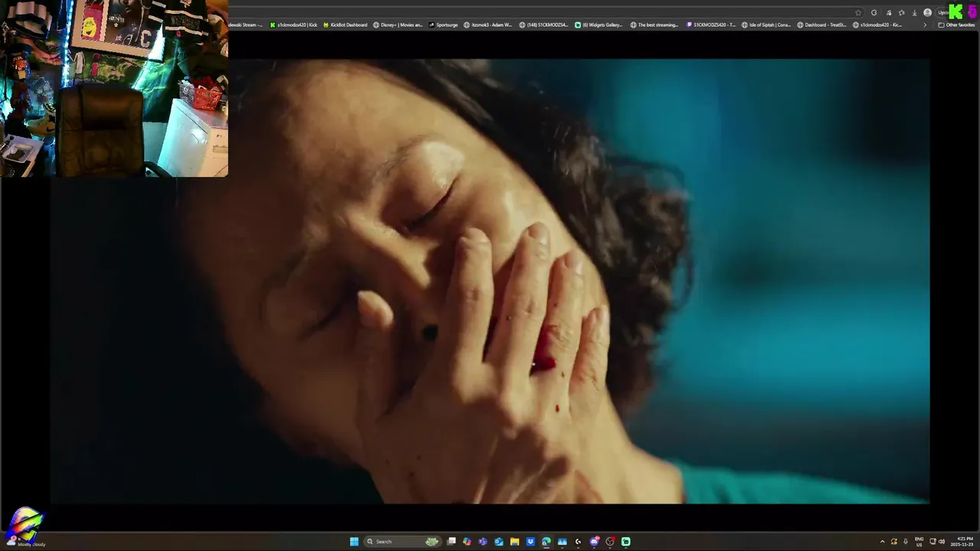
Task: Open File Explorer from the taskbar
Action: click(514, 541)
